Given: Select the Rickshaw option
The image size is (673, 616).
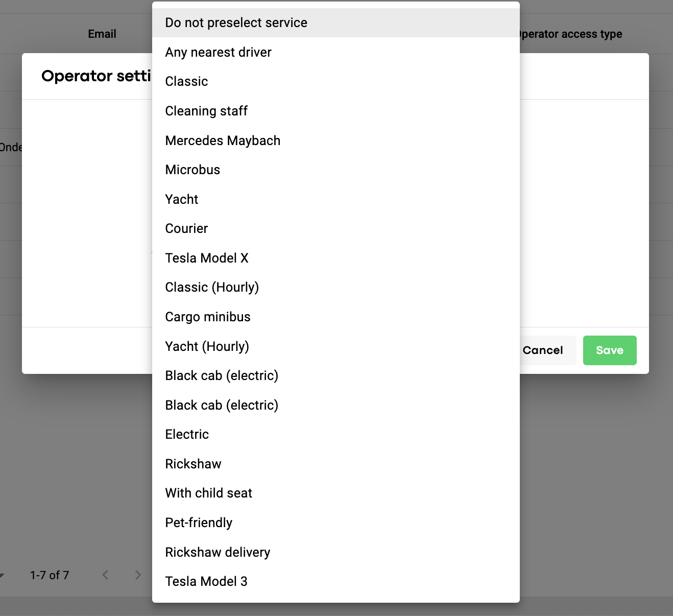Looking at the screenshot, I should pos(193,464).
